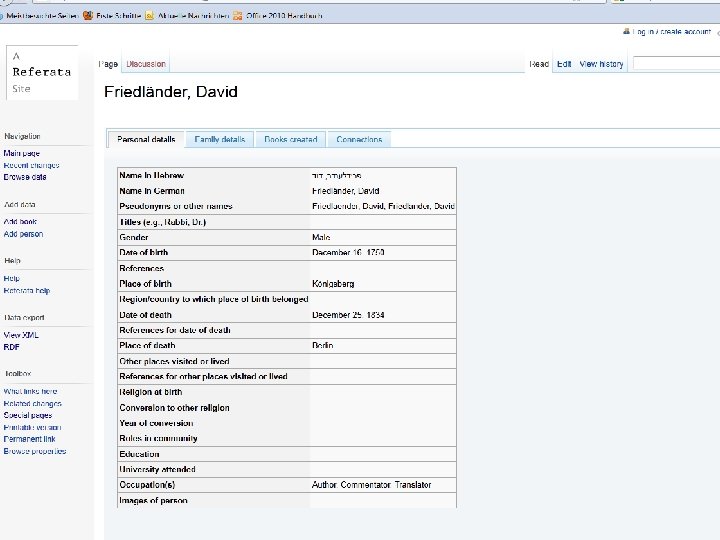Click the 'Education' row label
The width and height of the screenshot is (720, 540).
(x=139, y=454)
